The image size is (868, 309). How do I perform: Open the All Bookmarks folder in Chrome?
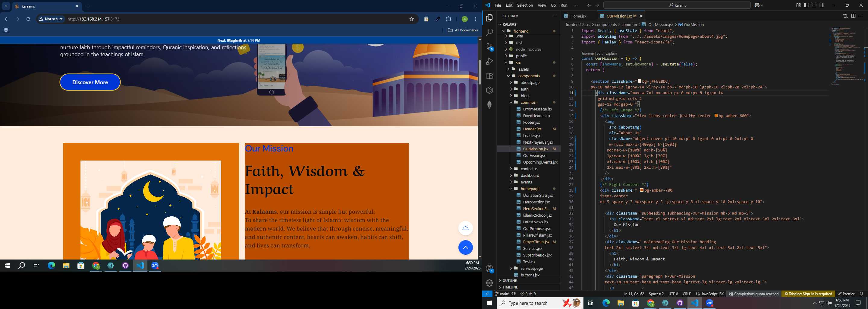tap(463, 30)
